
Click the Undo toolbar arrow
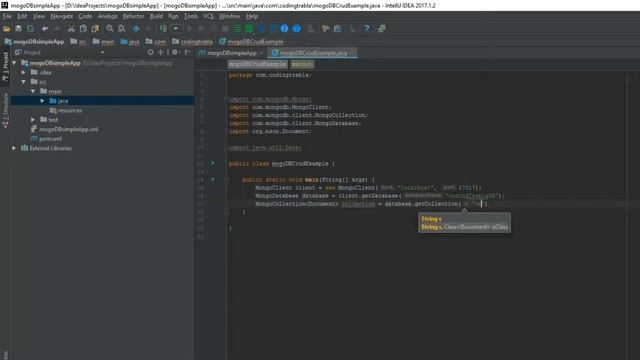click(45, 29)
